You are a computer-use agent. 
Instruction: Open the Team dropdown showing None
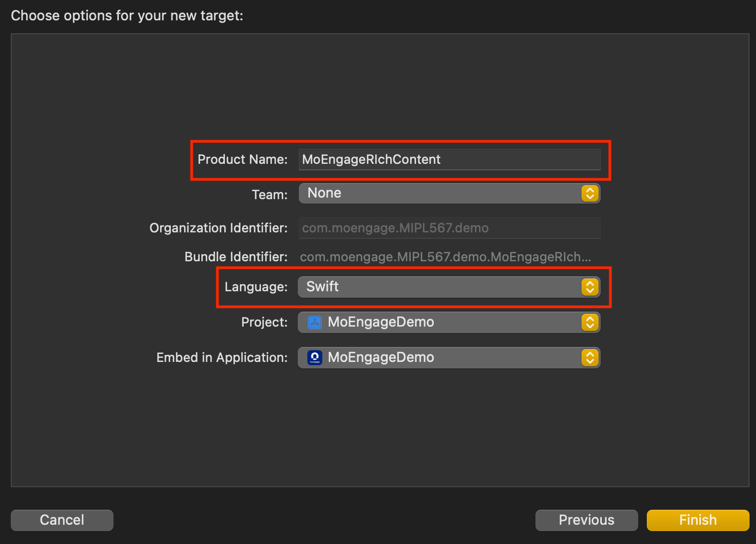439,193
